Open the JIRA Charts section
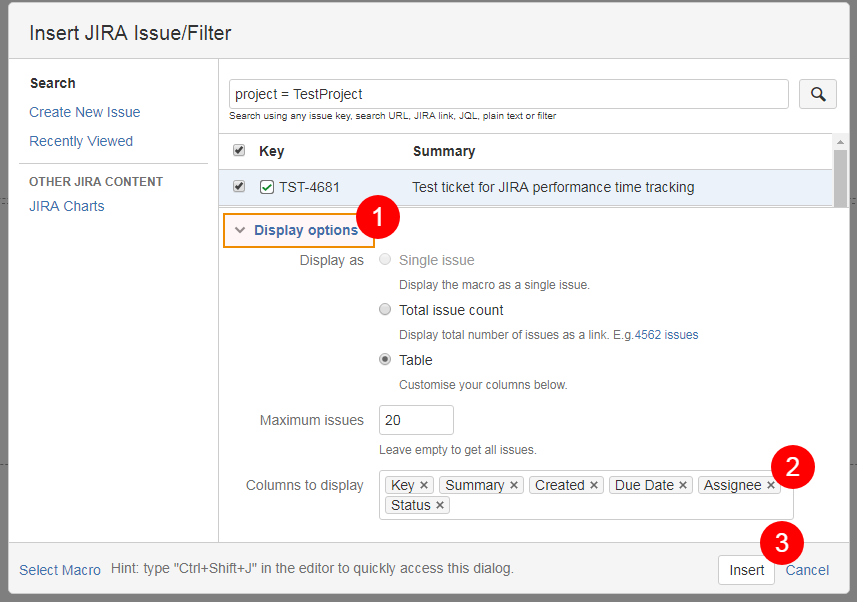This screenshot has height=602, width=857. click(67, 206)
